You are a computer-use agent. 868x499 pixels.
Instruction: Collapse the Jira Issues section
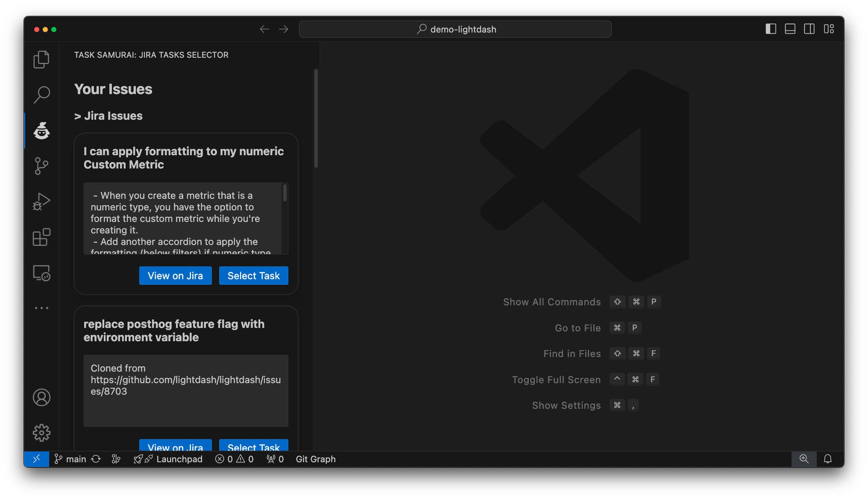108,115
